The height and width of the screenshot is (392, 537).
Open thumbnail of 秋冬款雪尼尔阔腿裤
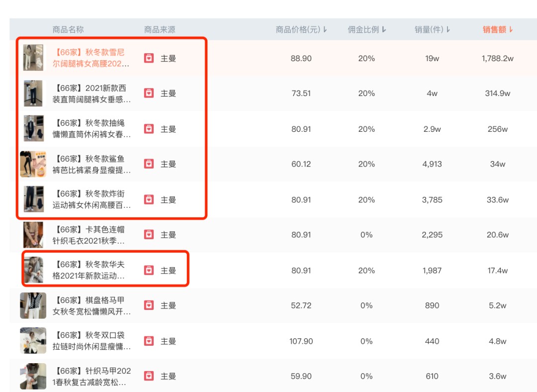point(33,58)
